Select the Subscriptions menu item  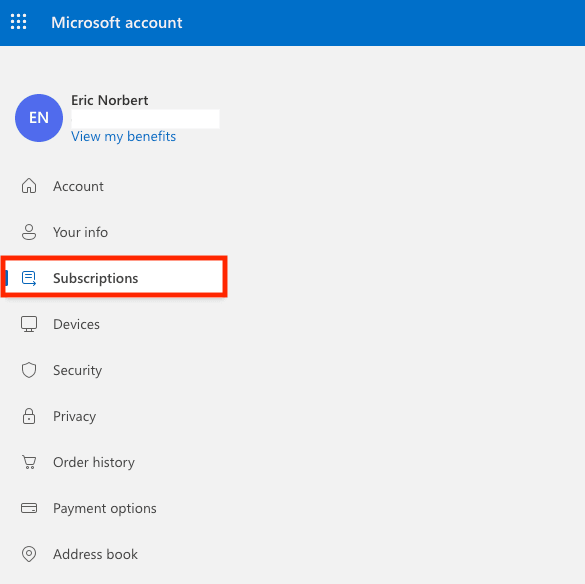(115, 277)
